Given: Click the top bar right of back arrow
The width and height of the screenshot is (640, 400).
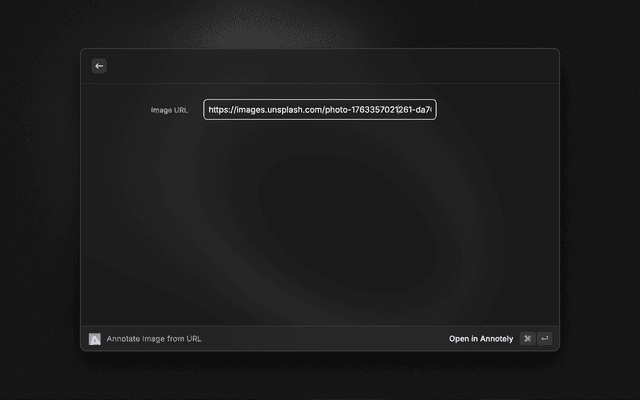Looking at the screenshot, I should [x=330, y=66].
